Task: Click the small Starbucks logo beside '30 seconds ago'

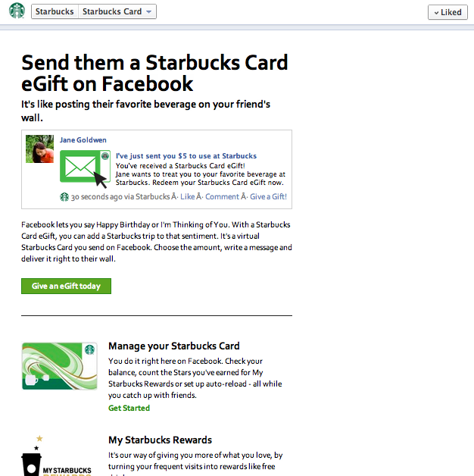Action: point(64,197)
